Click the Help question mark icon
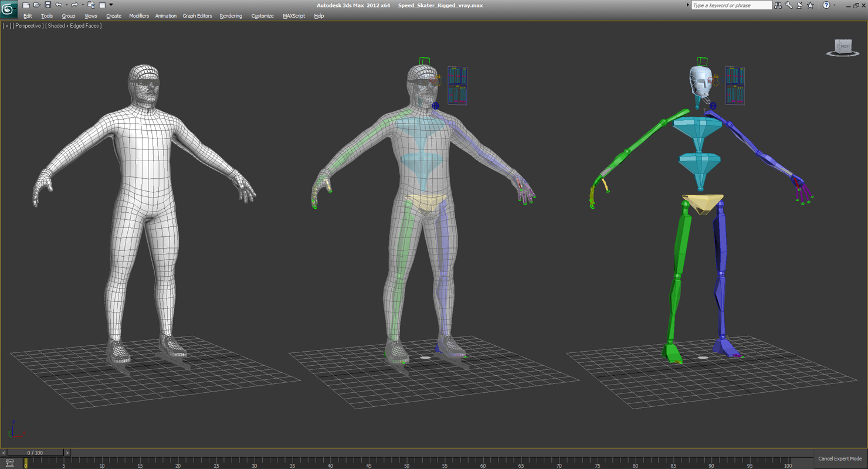 click(826, 5)
